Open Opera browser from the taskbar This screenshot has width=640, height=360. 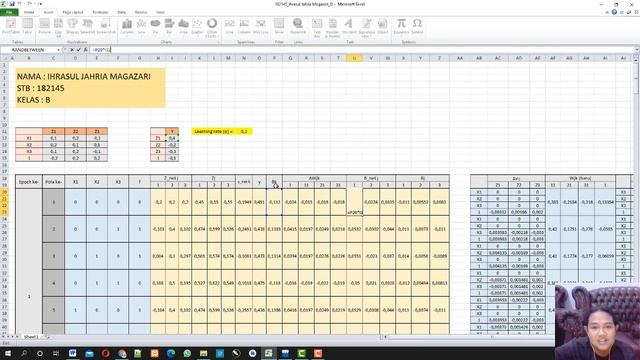coord(105,353)
